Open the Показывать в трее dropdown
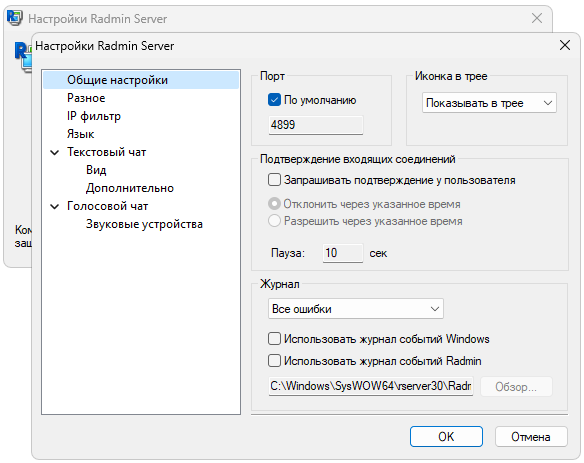 click(489, 103)
